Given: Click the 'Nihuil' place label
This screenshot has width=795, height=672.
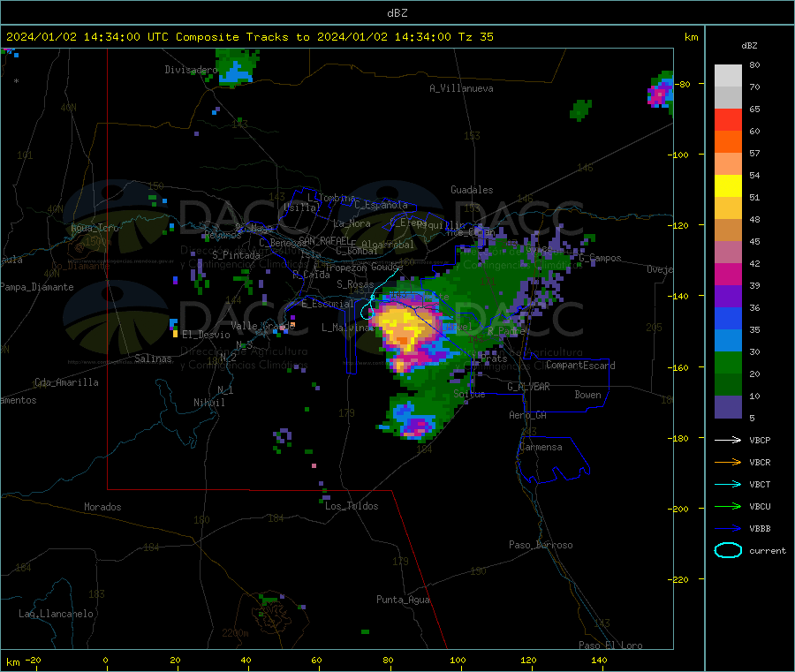Looking at the screenshot, I should pos(209,403).
